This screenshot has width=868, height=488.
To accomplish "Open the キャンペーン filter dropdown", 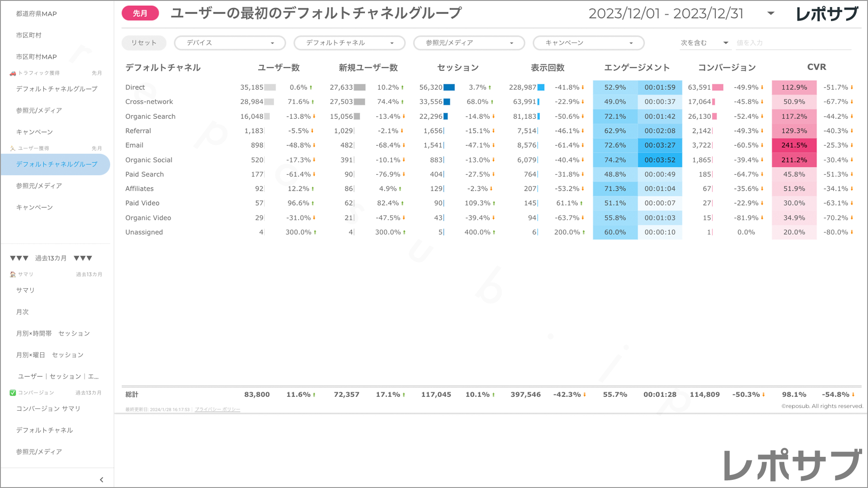I will [588, 43].
